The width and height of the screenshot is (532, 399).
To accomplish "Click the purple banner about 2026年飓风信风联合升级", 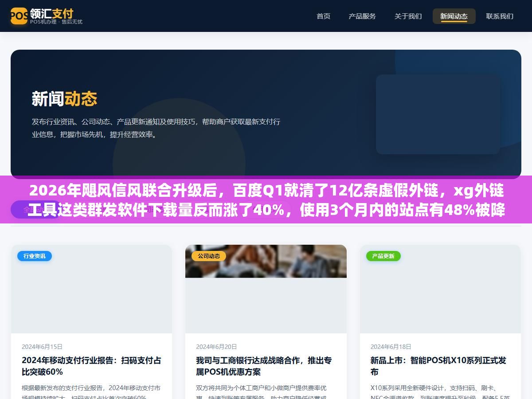I will (x=266, y=199).
